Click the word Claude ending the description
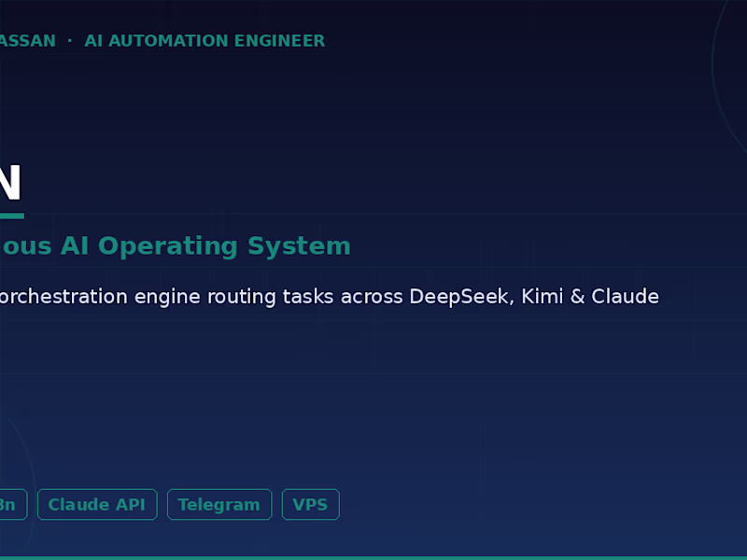 (626, 297)
